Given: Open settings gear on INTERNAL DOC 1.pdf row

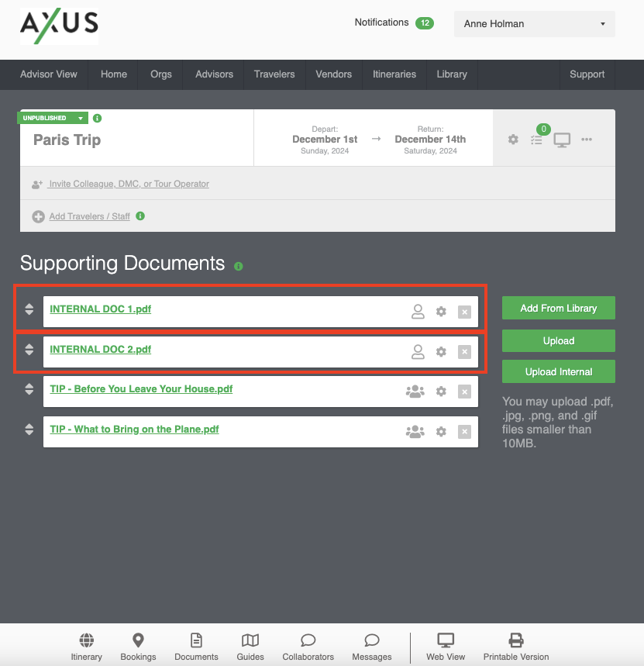Looking at the screenshot, I should (441, 311).
